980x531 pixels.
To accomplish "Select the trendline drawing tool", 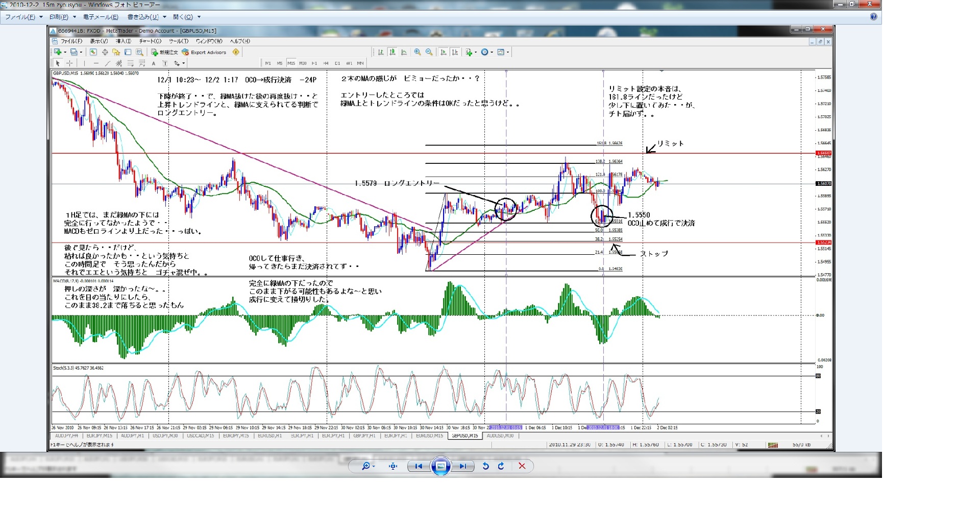I will (107, 63).
